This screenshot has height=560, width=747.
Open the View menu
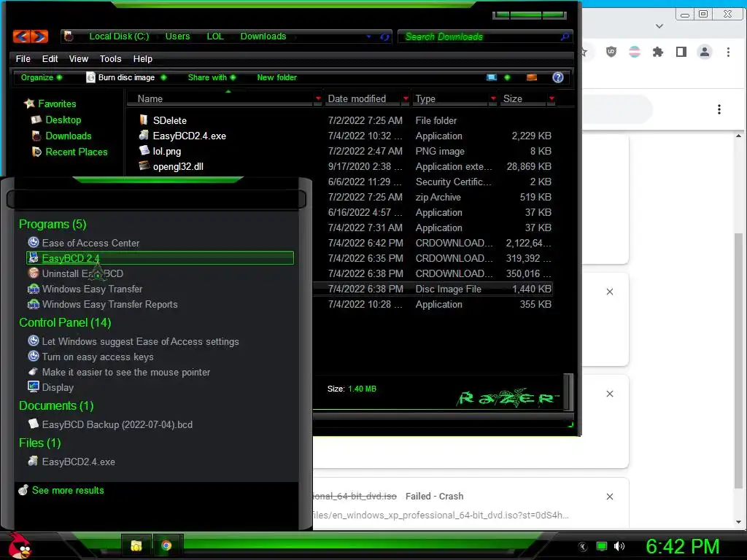pyautogui.click(x=79, y=58)
